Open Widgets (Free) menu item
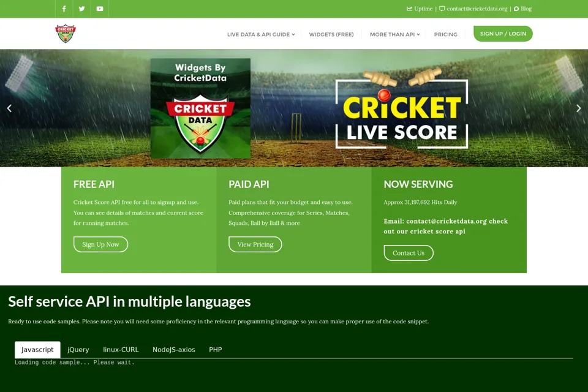This screenshot has width=588, height=392. (x=331, y=34)
